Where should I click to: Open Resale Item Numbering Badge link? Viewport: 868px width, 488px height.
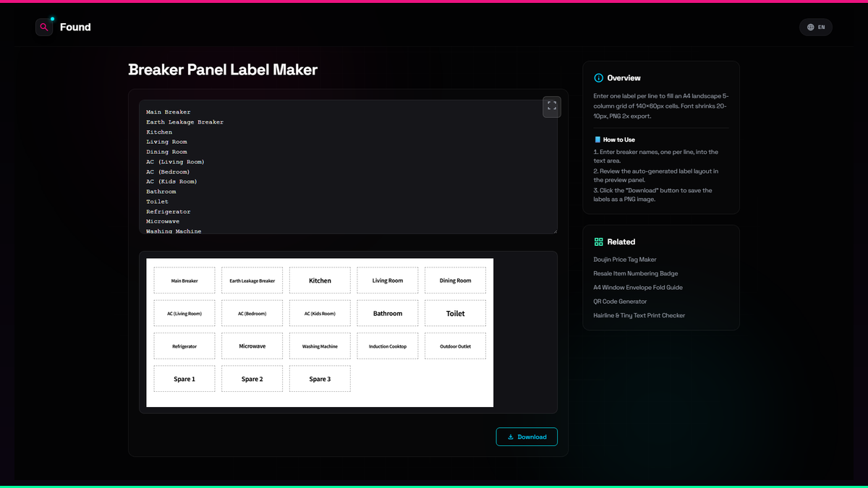click(636, 273)
